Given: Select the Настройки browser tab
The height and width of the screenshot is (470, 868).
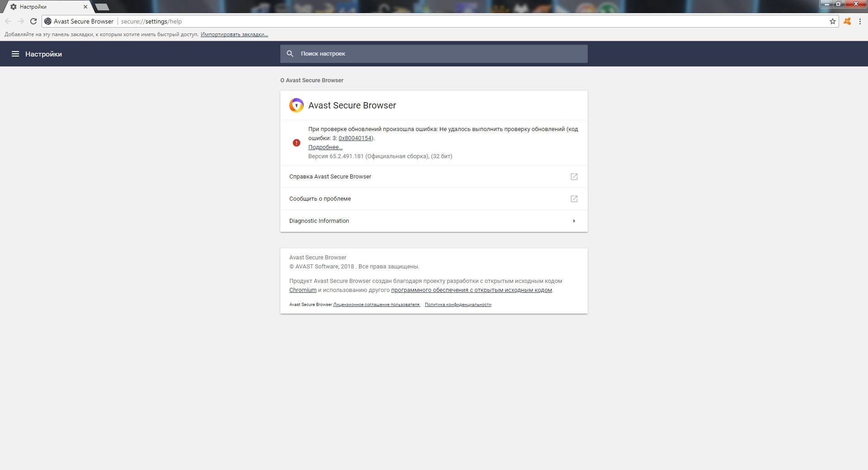Looking at the screenshot, I should coord(47,7).
